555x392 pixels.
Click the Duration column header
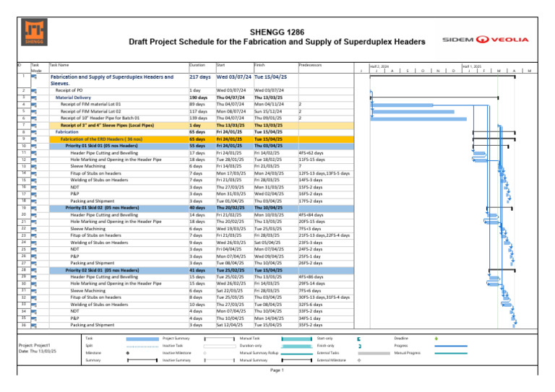tap(197, 65)
